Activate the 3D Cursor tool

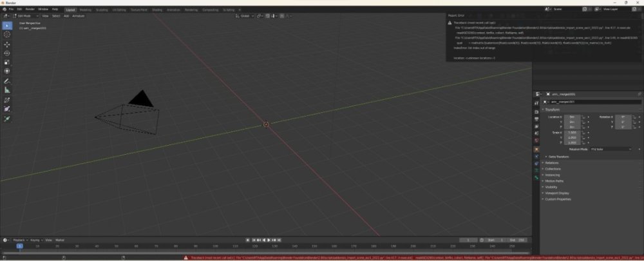pos(7,35)
